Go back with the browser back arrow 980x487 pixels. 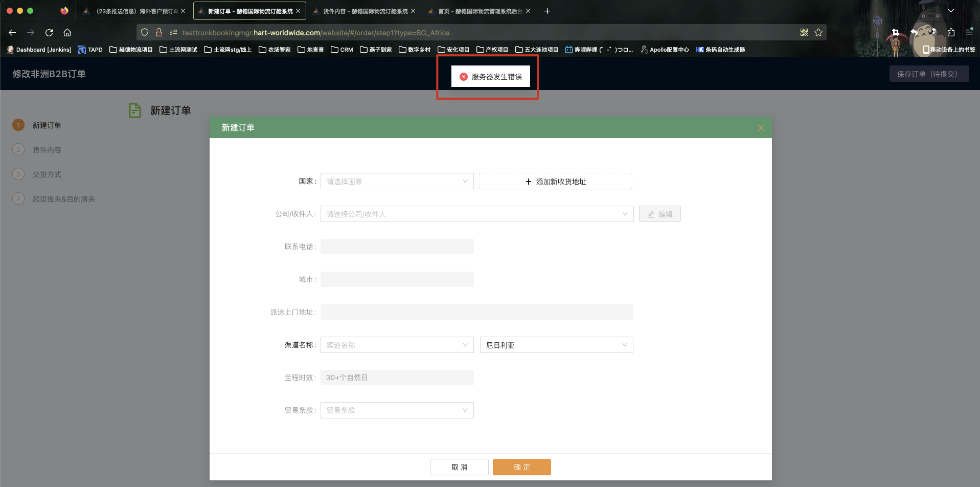12,33
